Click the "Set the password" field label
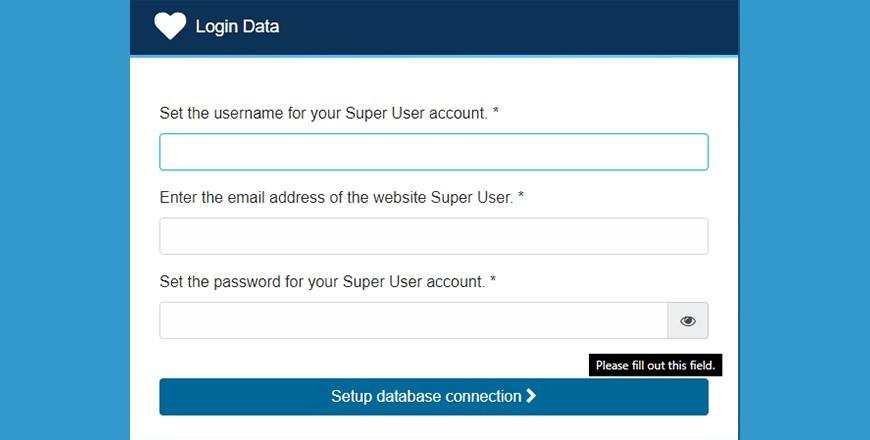This screenshot has height=440, width=870. [x=322, y=282]
